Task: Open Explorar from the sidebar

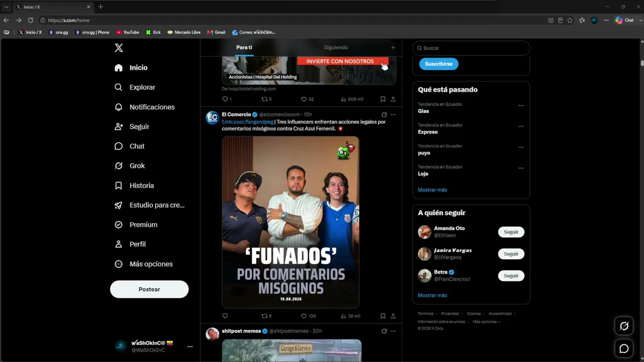Action: click(x=135, y=87)
